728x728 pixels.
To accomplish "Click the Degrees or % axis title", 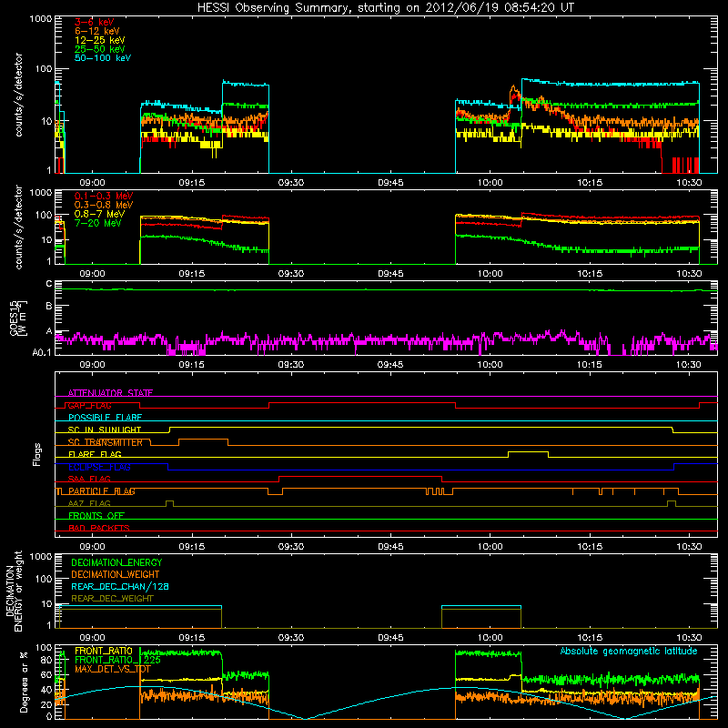I will coord(24,682).
